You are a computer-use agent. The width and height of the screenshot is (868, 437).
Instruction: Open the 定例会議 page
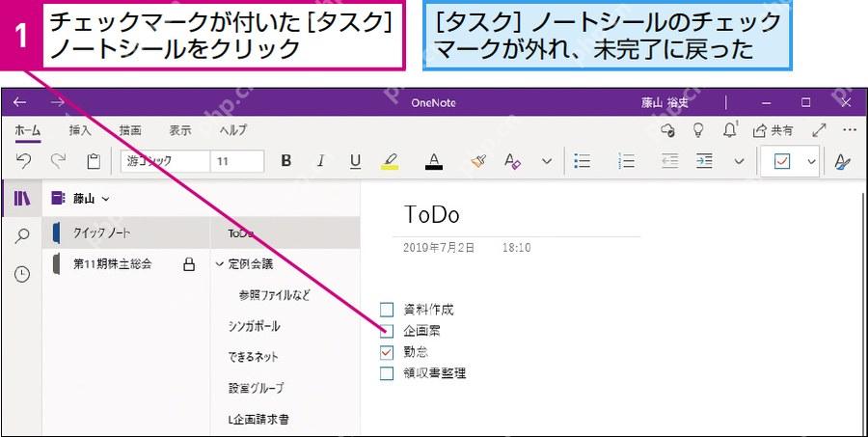tap(251, 264)
